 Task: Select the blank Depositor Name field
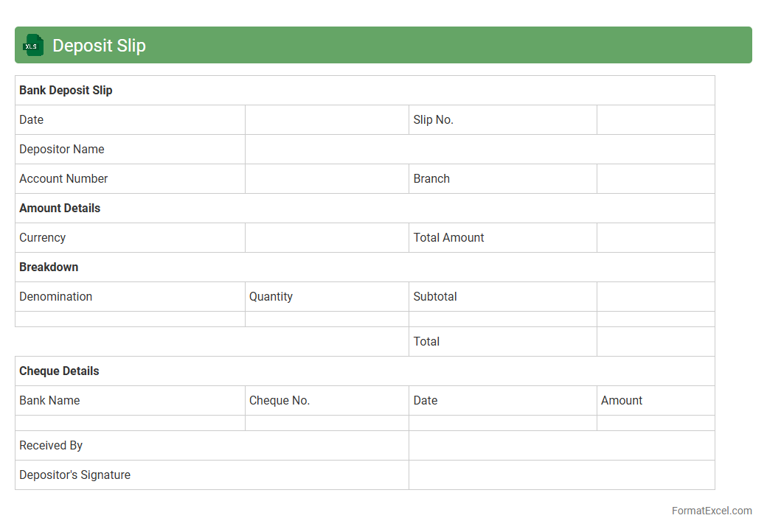coord(479,150)
